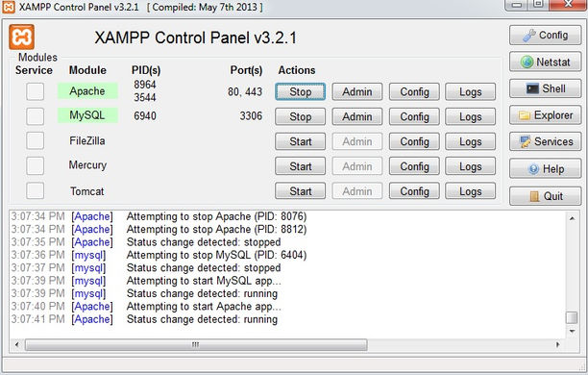The image size is (588, 375).
Task: Open the Apache Config menu
Action: tap(414, 91)
